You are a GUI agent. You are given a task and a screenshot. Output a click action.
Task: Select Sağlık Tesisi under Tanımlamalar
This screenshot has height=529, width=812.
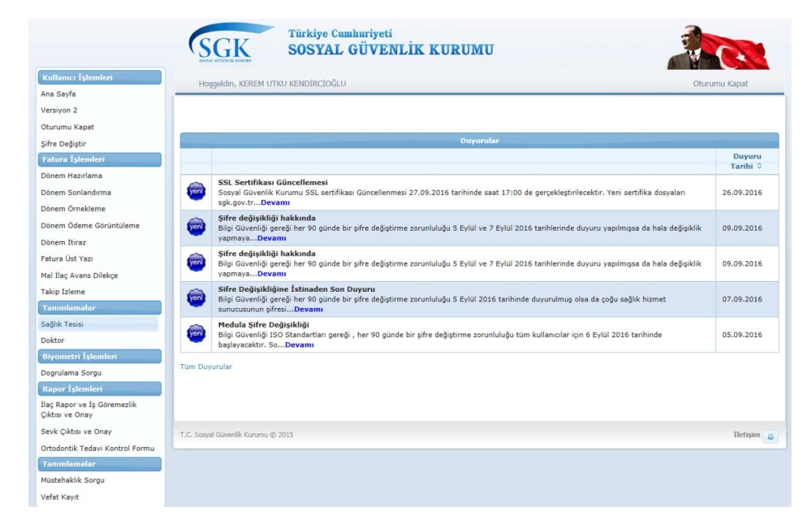pyautogui.click(x=98, y=324)
